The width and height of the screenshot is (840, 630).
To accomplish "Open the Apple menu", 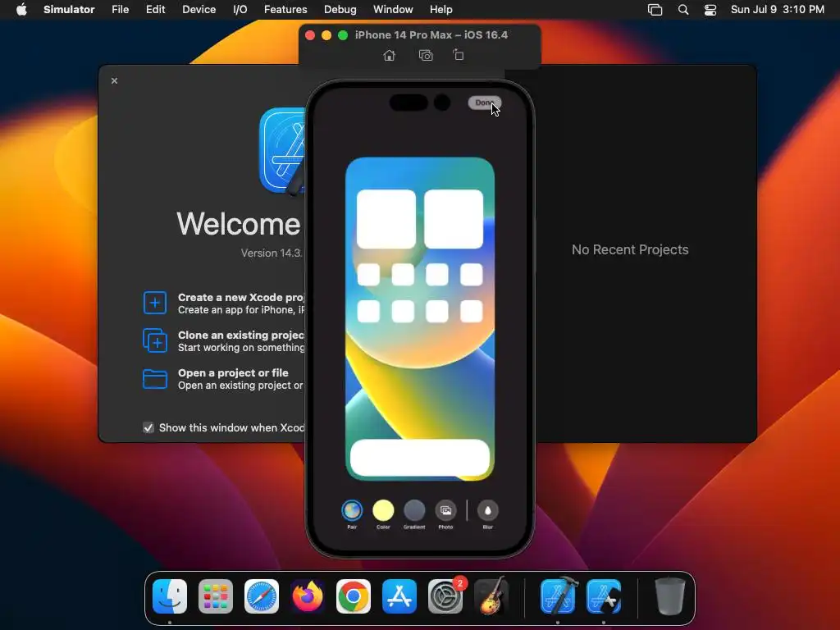I will [x=21, y=9].
